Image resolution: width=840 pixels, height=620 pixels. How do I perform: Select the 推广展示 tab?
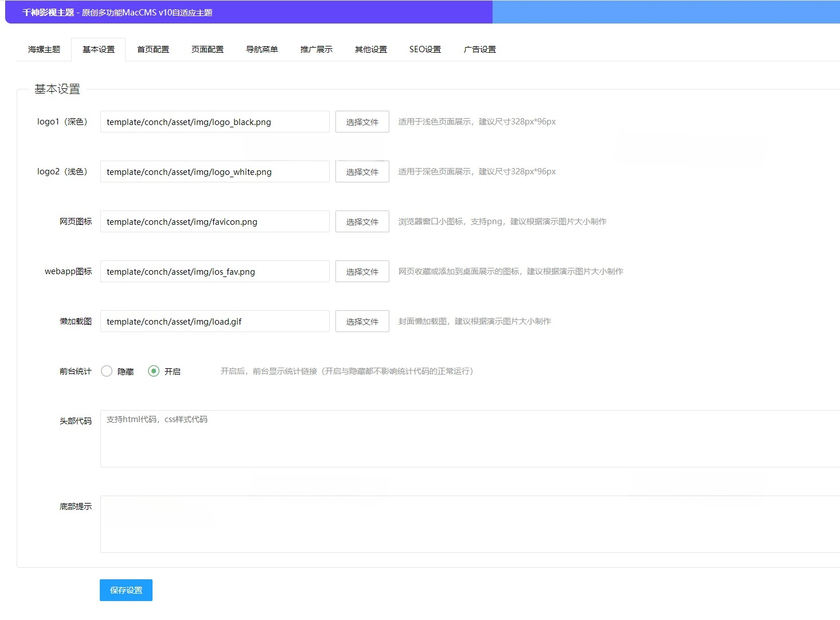pos(317,49)
